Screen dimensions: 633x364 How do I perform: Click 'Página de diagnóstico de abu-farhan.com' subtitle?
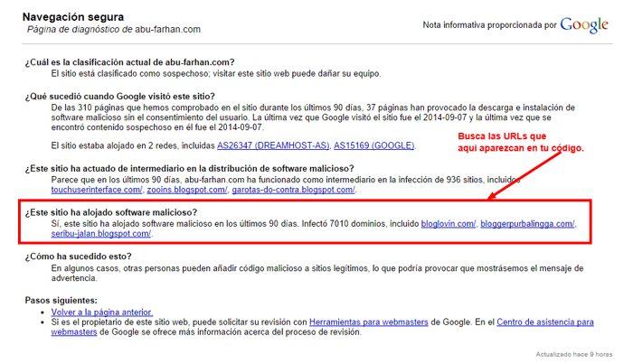114,30
